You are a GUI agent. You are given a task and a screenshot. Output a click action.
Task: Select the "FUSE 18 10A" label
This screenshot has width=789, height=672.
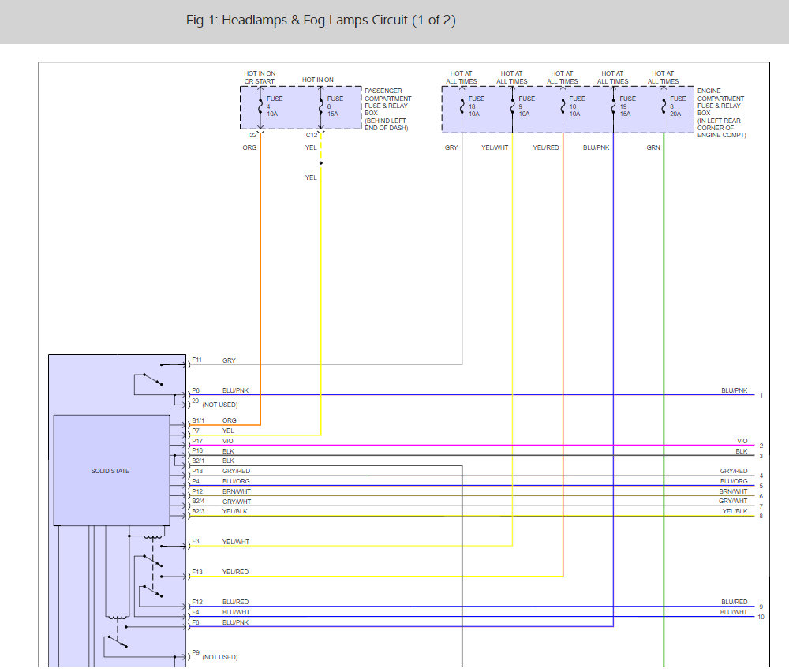point(476,106)
